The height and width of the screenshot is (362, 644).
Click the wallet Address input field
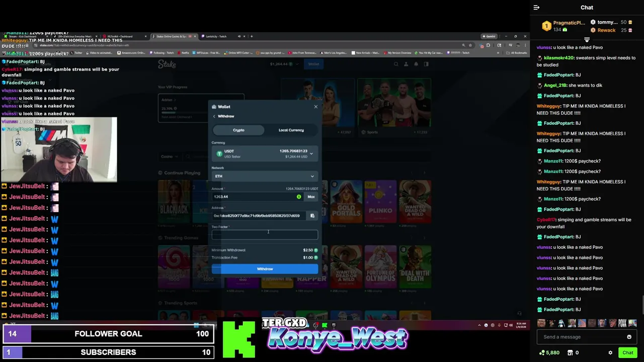pyautogui.click(x=259, y=216)
